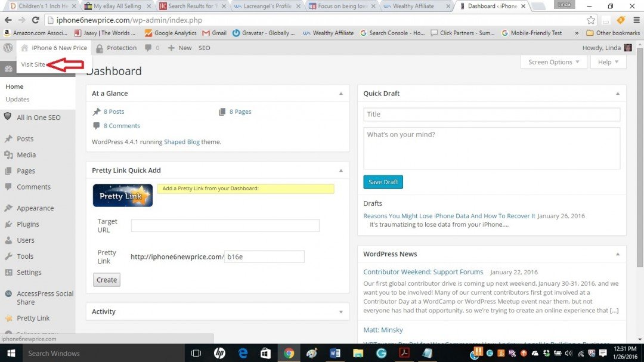Switch to Wealthy Affiliate tab
Screen dimensions: 644x362
417,6
